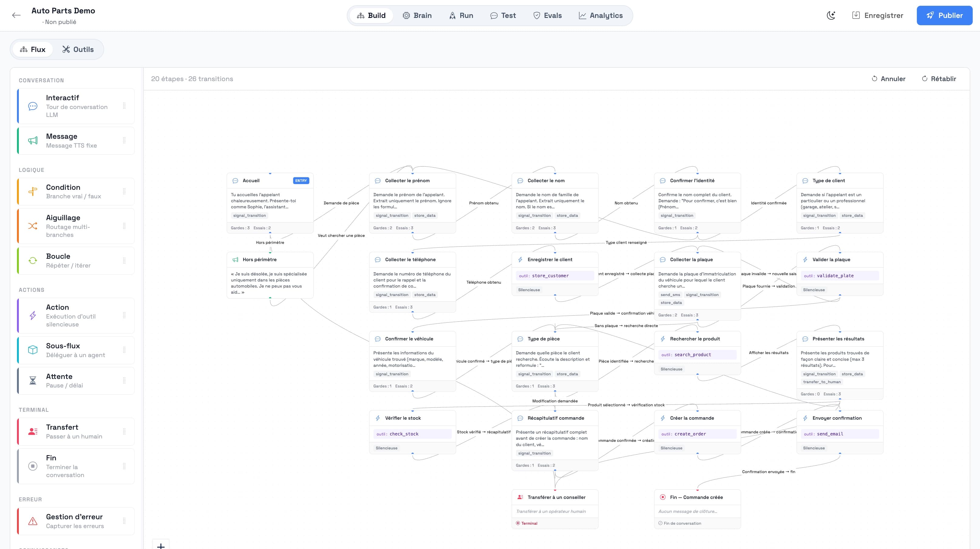The width and height of the screenshot is (980, 549).
Task: Click the Hors périmètre megaphone icon
Action: [235, 260]
